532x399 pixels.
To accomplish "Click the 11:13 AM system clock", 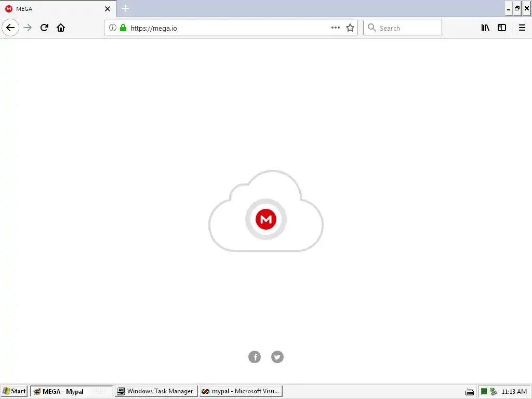I will (514, 392).
